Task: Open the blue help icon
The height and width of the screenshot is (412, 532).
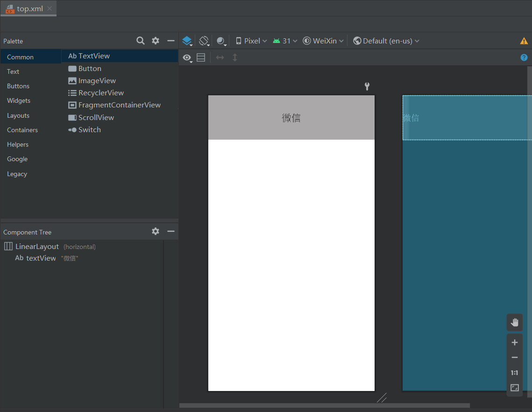Action: [524, 57]
